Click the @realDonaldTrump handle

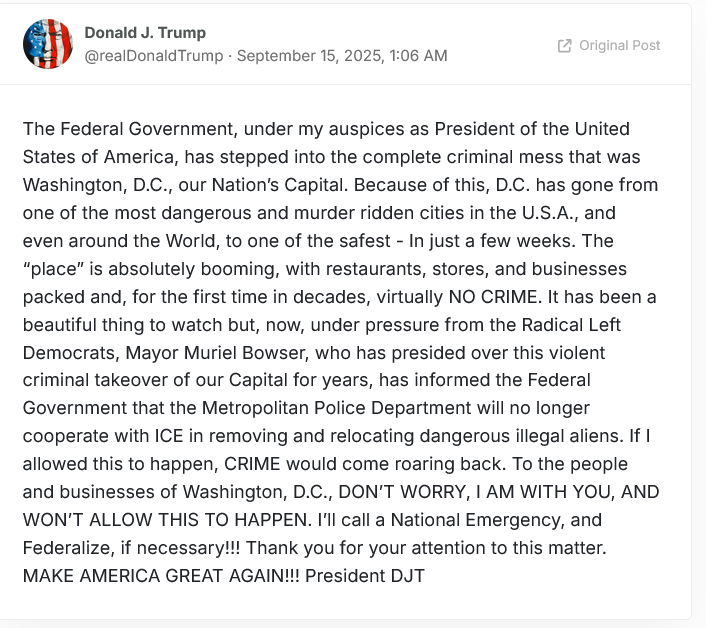click(x=154, y=56)
